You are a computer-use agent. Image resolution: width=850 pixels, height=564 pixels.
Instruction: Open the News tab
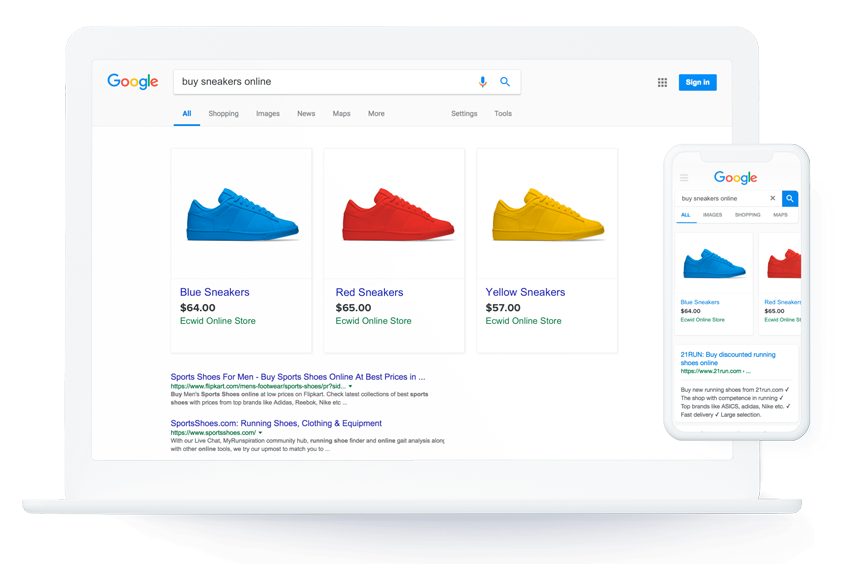coord(306,114)
